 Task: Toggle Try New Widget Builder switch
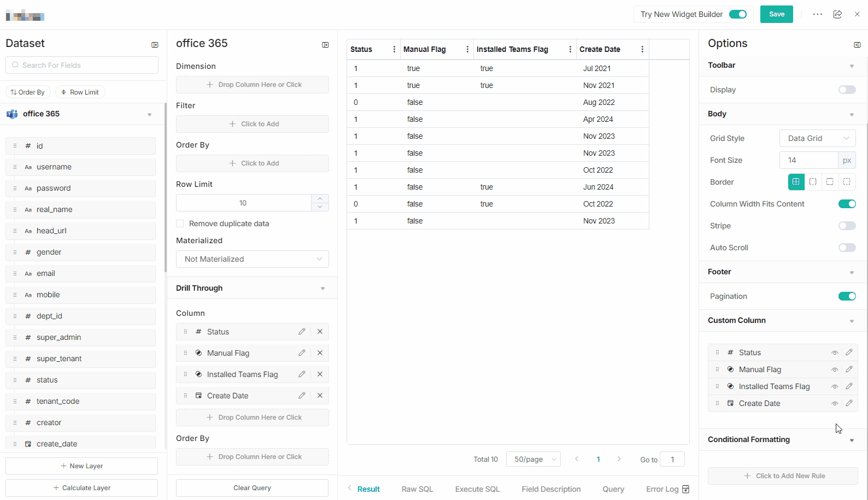[x=738, y=14]
